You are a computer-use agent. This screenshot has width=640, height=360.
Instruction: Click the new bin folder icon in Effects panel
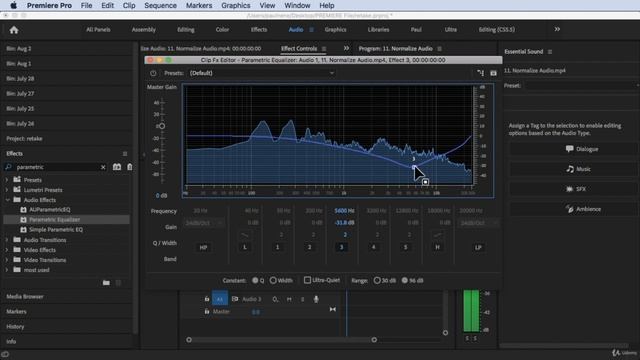(106, 283)
